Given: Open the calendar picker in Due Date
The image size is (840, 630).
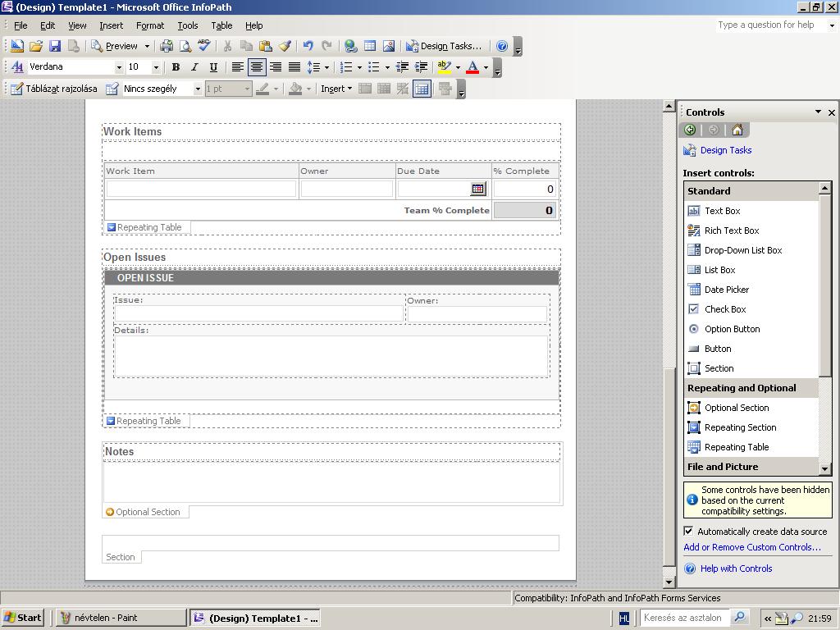Looking at the screenshot, I should click(x=477, y=189).
